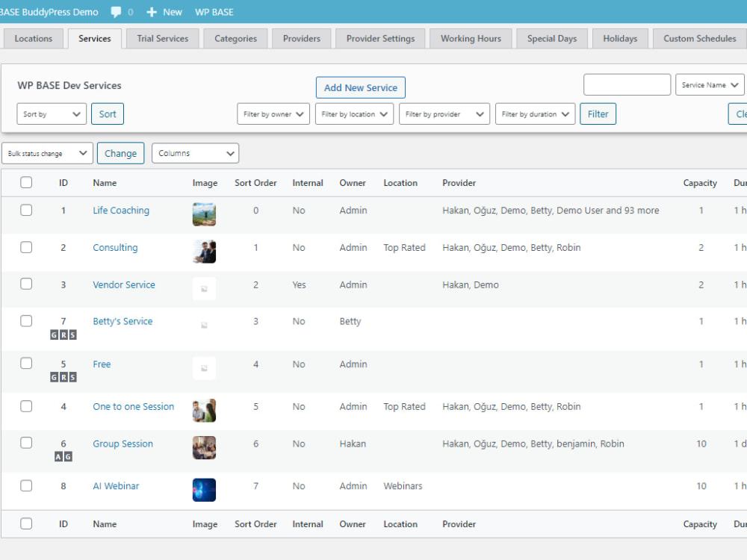This screenshot has height=560, width=747.
Task: Click the G badge under service ID 5
Action: point(55,377)
